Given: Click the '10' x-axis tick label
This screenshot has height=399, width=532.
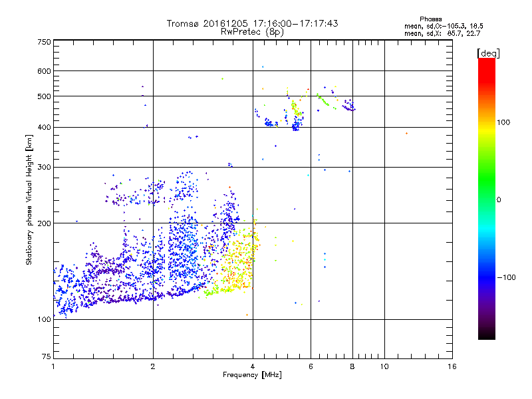Looking at the screenshot, I should (384, 366).
